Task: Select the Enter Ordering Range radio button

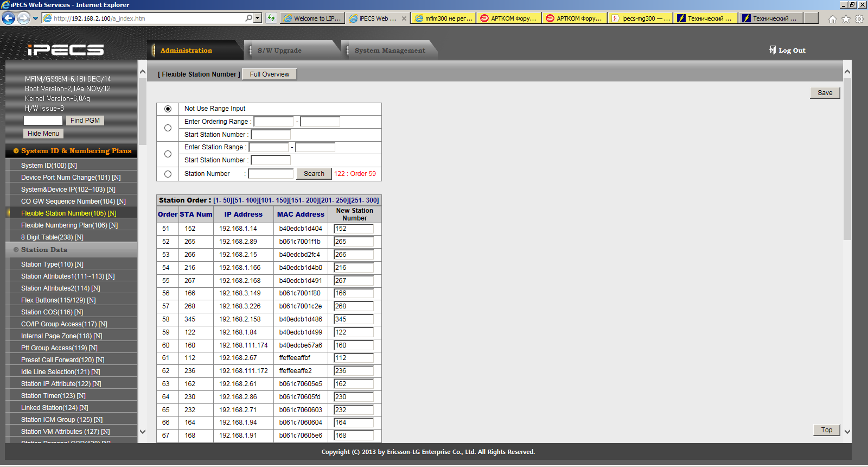Action: click(168, 128)
